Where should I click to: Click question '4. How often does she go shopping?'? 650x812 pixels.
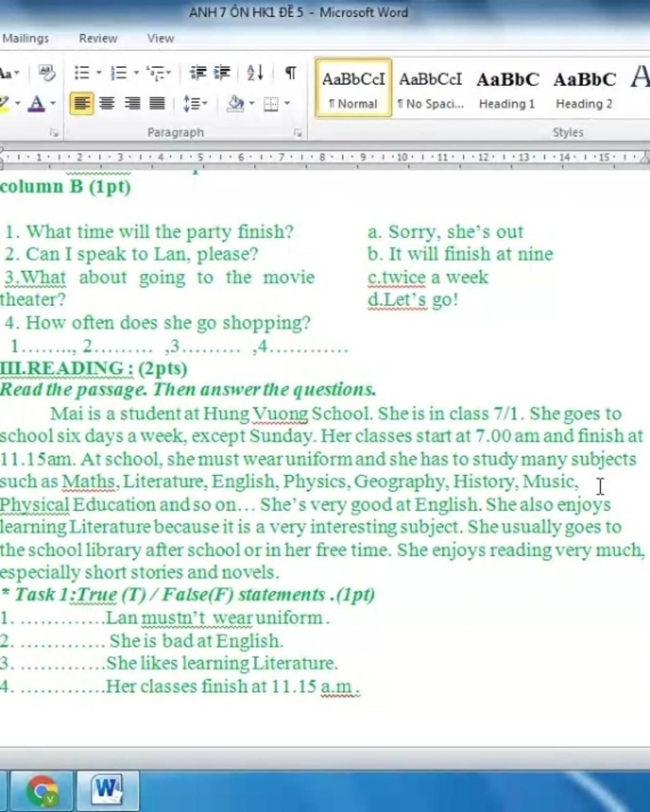157,322
